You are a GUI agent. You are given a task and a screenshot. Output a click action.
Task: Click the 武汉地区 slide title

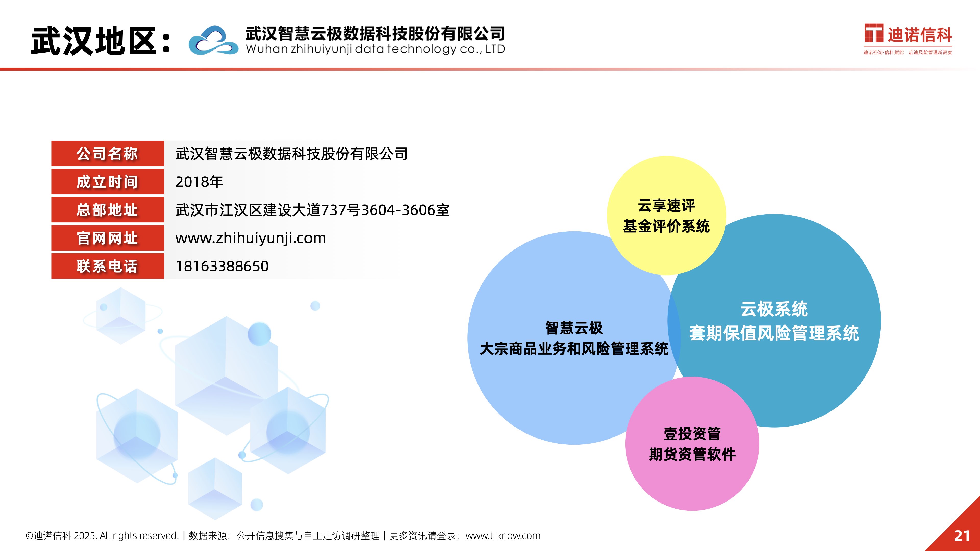tap(101, 41)
